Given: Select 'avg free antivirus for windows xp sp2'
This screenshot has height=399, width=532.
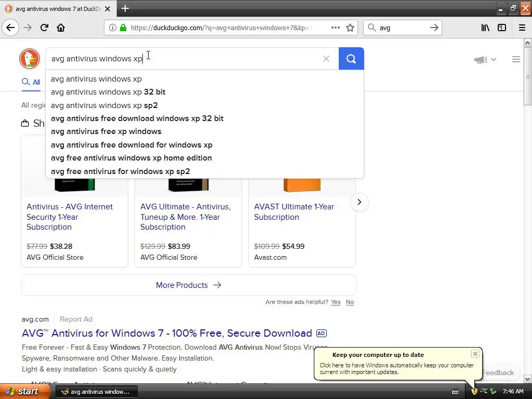Looking at the screenshot, I should [205, 171].
